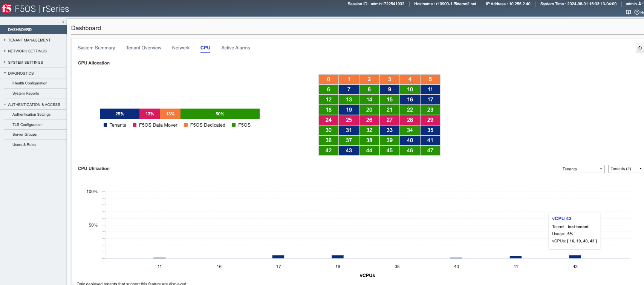Switch to the Network tab
The width and height of the screenshot is (644, 285).
[x=181, y=48]
